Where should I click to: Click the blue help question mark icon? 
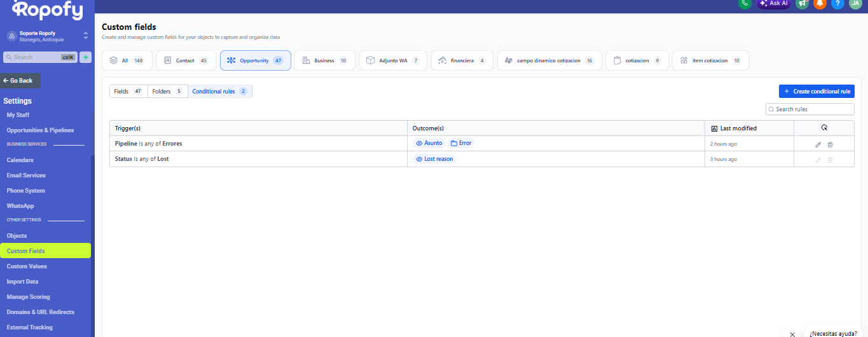click(x=837, y=3)
